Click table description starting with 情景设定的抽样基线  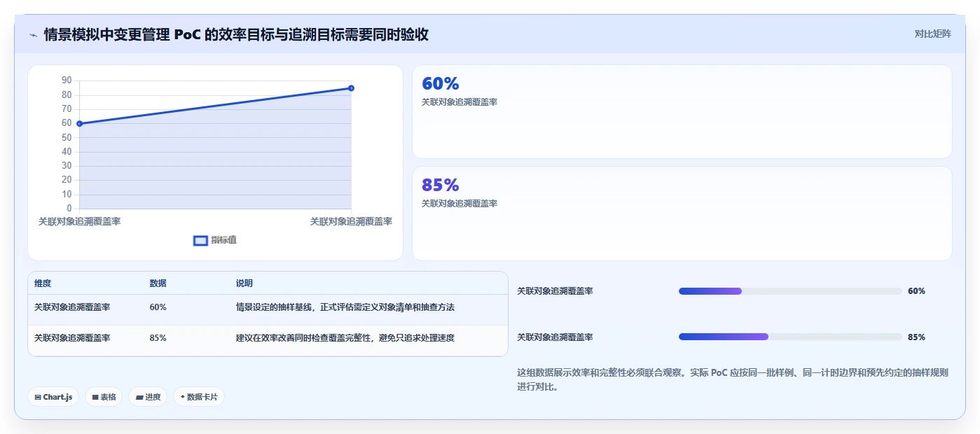click(x=345, y=307)
